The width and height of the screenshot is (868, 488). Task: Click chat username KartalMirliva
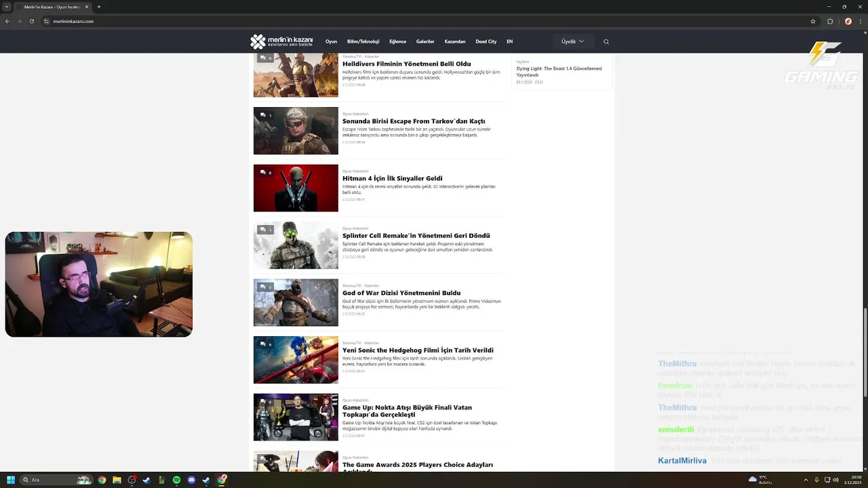pos(682,461)
